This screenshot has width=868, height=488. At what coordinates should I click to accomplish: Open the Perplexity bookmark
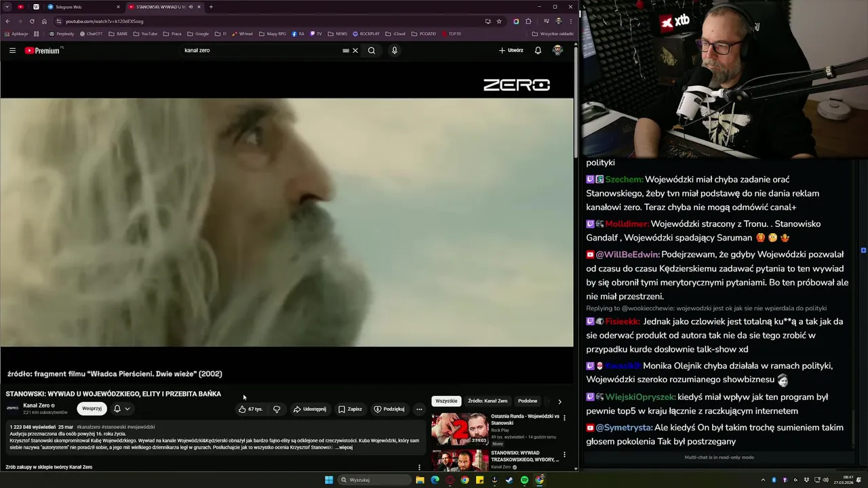tap(62, 33)
